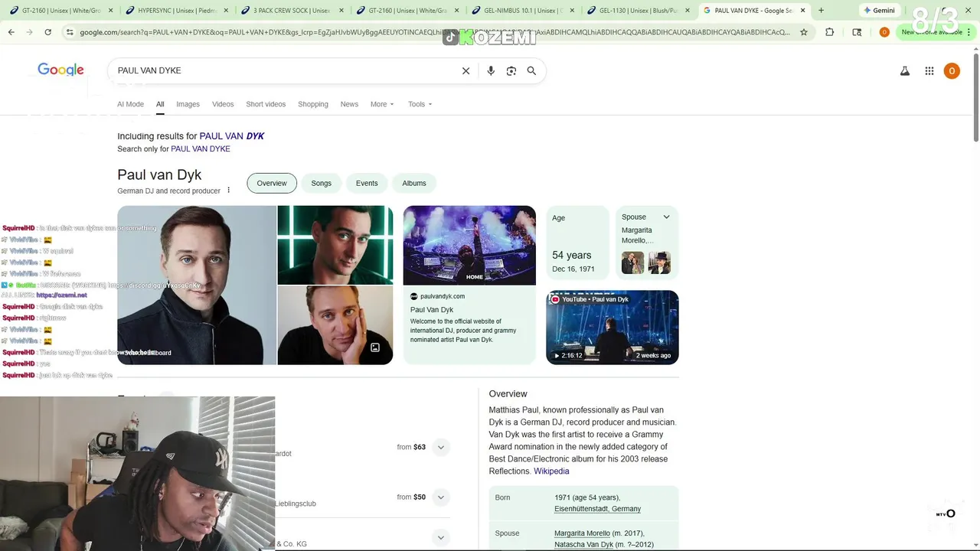Select the Overview chip
Screen dimensions: 980x551
click(x=272, y=183)
